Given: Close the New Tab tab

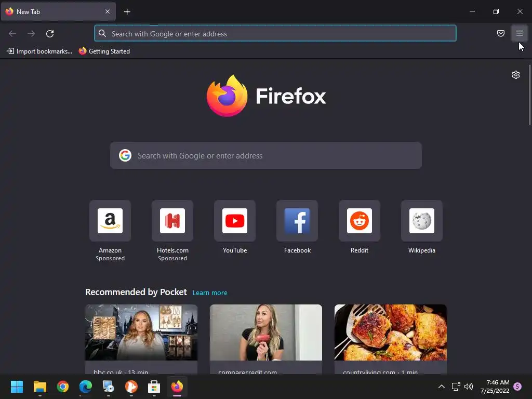Looking at the screenshot, I should [x=107, y=11].
